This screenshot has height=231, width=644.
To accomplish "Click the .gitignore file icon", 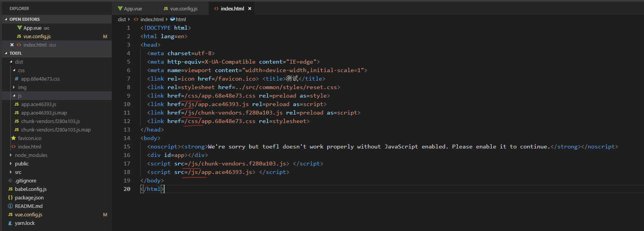I will [10, 180].
